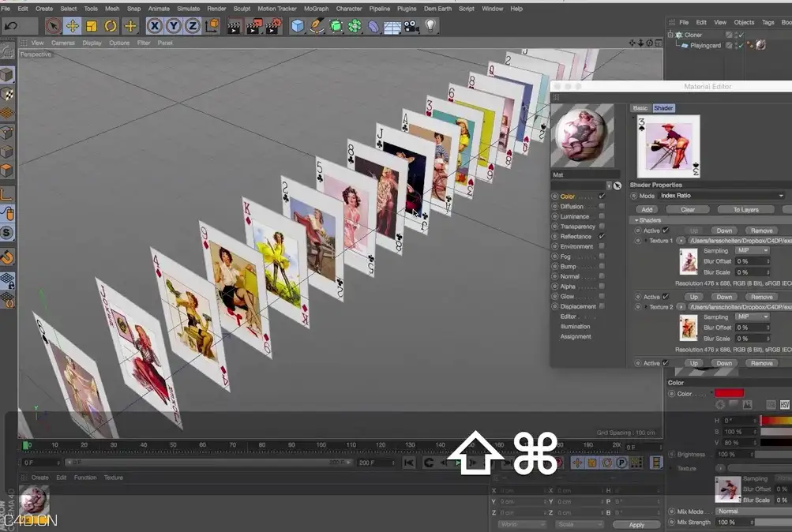The height and width of the screenshot is (532, 792).
Task: Click the arrow button beside Texture 2
Action: point(681,307)
